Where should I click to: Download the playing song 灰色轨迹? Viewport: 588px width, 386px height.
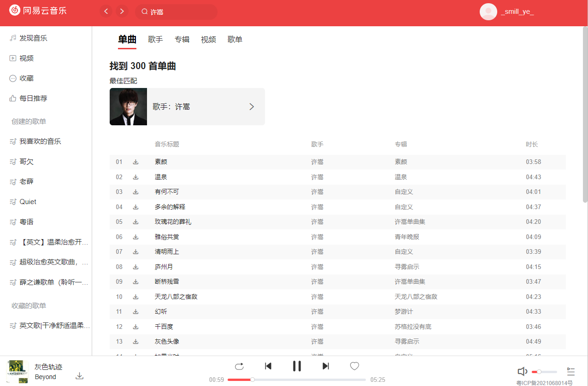pyautogui.click(x=79, y=376)
